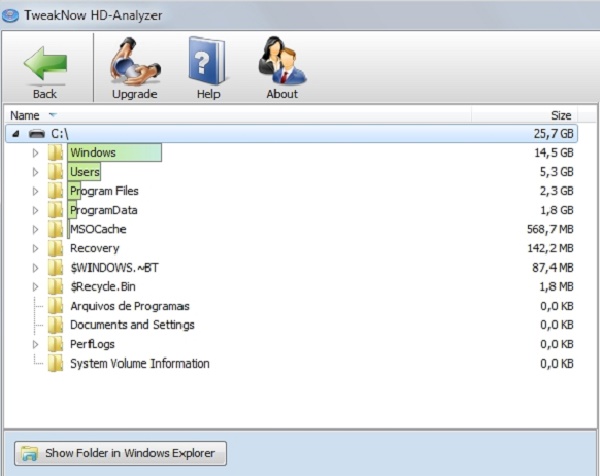Select Documents and Settings row
Screen dimensions: 600x476
coord(291,325)
